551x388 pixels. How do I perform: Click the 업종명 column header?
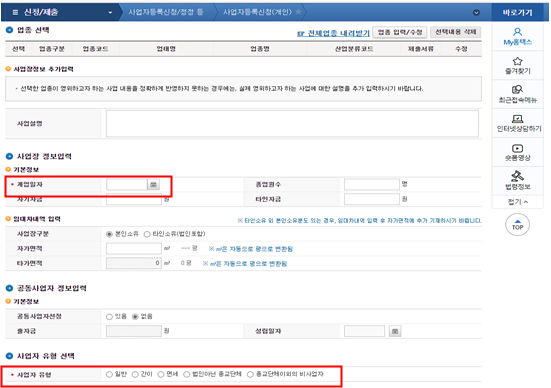(260, 49)
